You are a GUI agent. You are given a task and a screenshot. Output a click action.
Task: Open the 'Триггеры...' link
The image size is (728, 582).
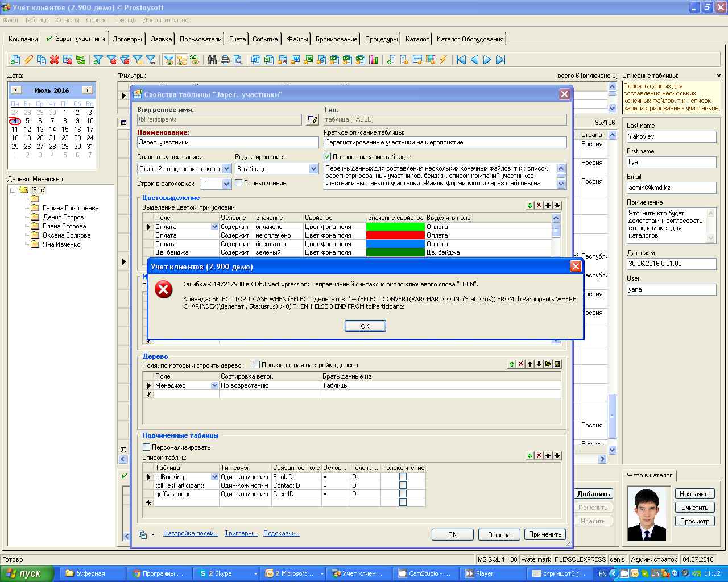[x=241, y=533]
